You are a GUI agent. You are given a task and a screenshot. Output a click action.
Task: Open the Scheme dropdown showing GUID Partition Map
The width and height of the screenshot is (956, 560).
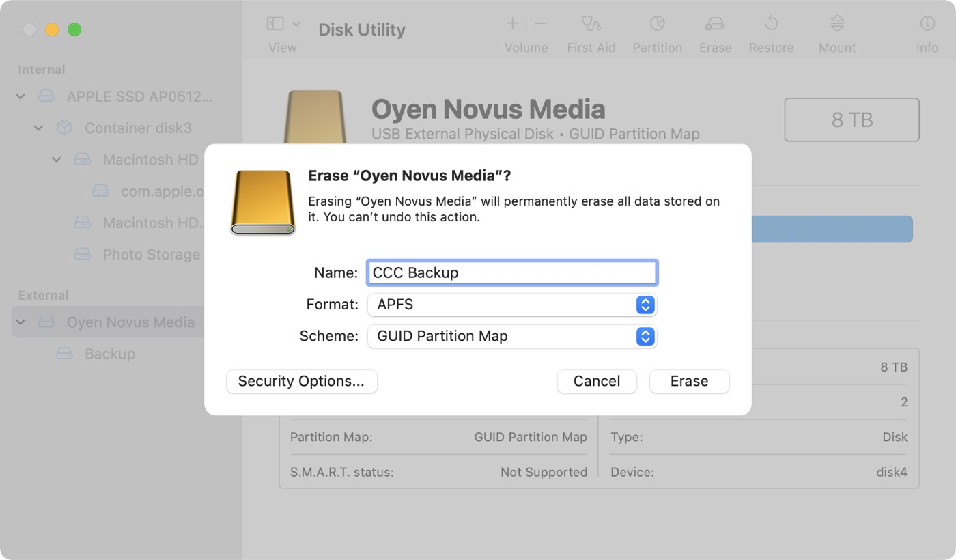pos(512,336)
